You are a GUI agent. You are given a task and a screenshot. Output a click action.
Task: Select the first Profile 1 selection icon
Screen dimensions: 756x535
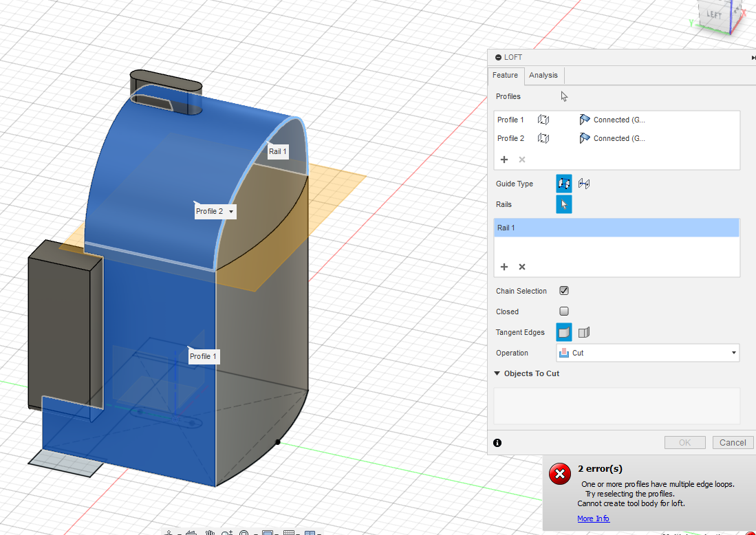coord(543,119)
